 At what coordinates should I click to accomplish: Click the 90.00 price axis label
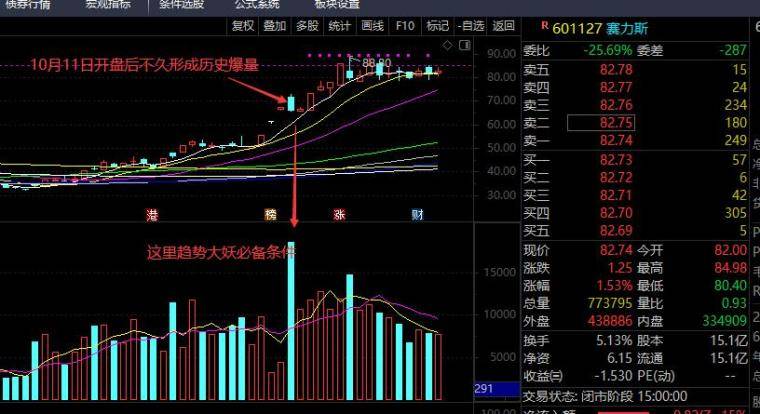click(x=501, y=54)
